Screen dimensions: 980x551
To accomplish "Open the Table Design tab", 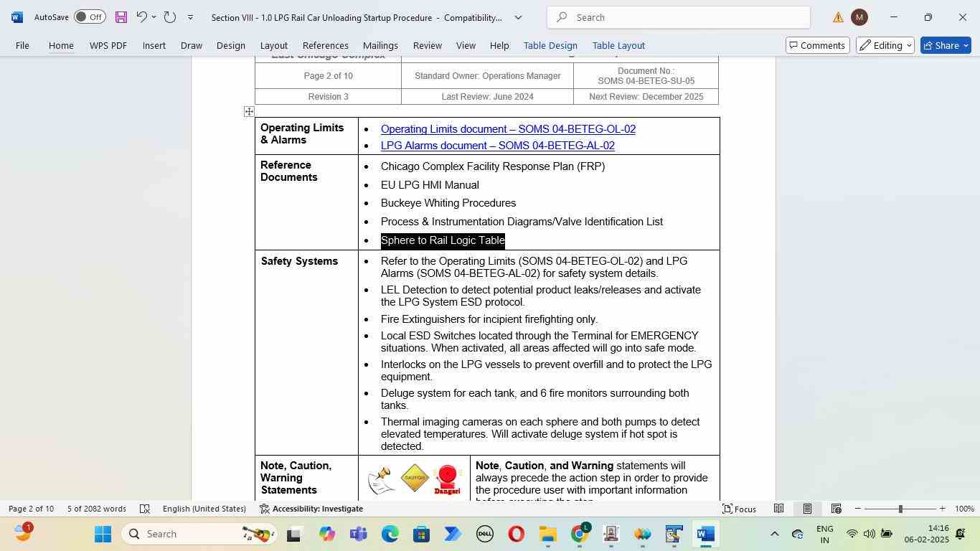I will point(550,45).
